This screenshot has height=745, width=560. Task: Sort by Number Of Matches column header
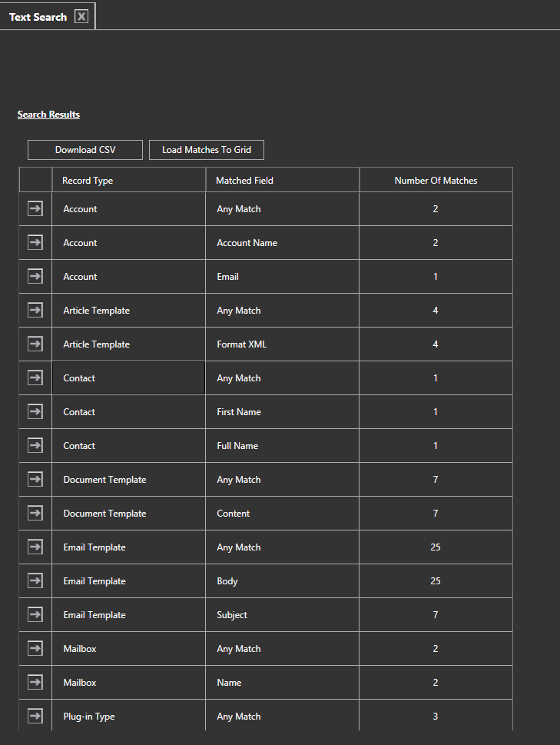click(436, 181)
